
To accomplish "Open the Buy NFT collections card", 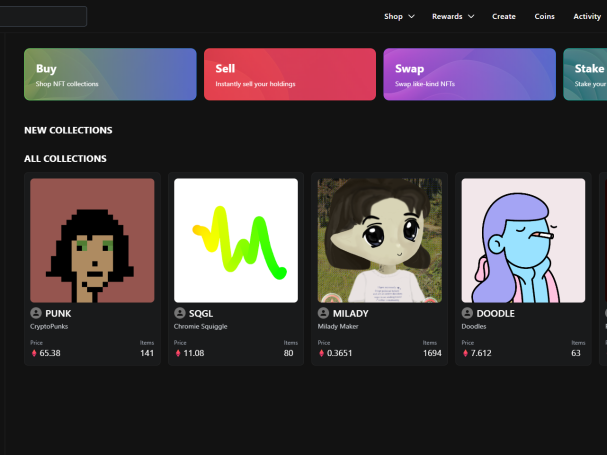I will 110,74.
